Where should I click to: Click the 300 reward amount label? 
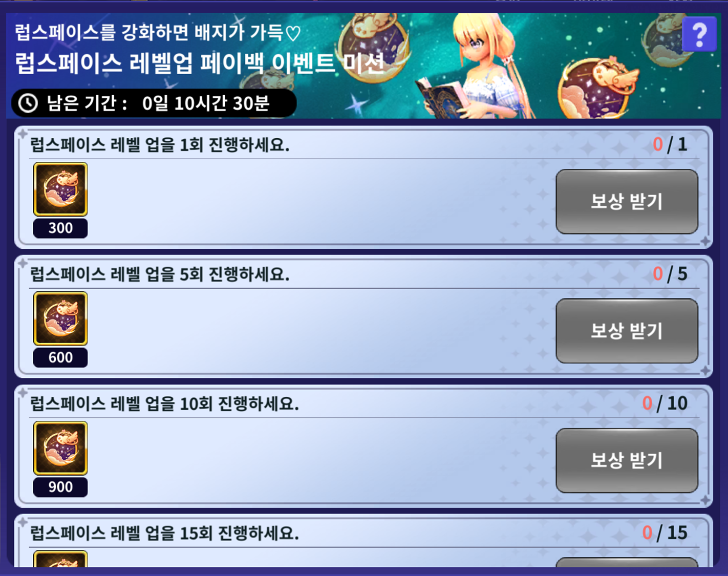60,228
